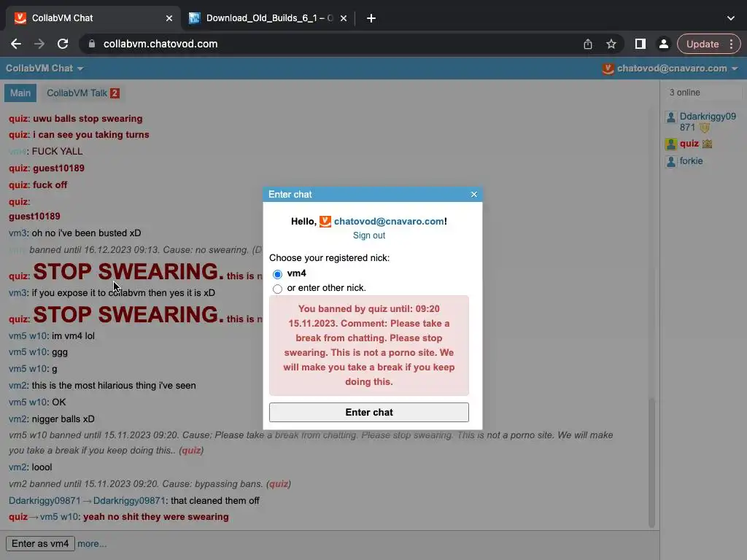Switch to Download_Old_Builds_6_1 browser tab

coord(268,18)
